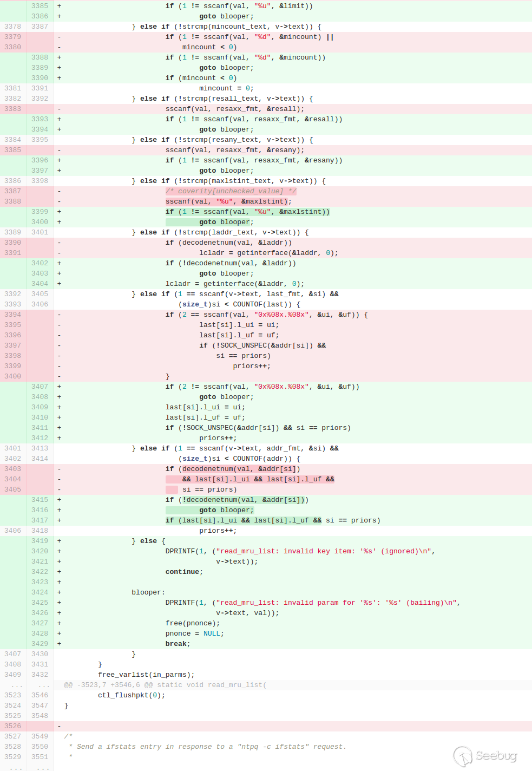Click added line 'if (1 != sscanf(val, "%u", &maxlstint))'
Image resolution: width=532 pixels, height=771 pixels.
click(247, 212)
